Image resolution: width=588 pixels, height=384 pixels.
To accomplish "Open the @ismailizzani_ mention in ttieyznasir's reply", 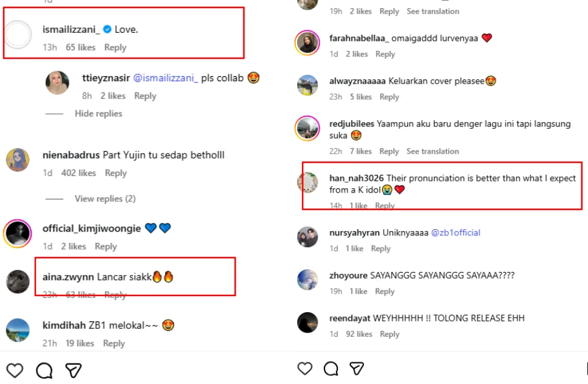I will (165, 78).
